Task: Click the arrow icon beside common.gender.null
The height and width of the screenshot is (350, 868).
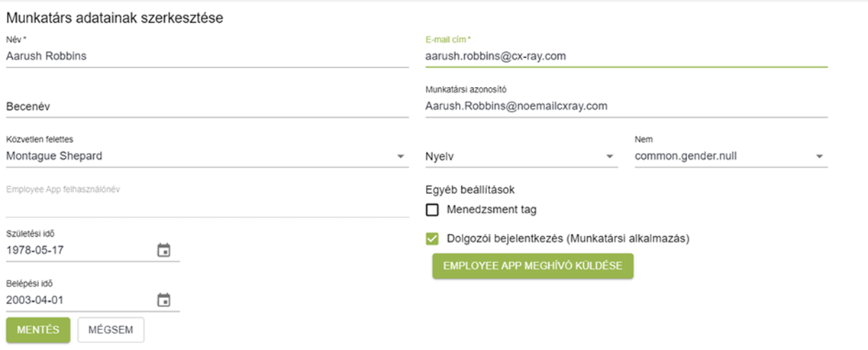Action: pos(820,157)
